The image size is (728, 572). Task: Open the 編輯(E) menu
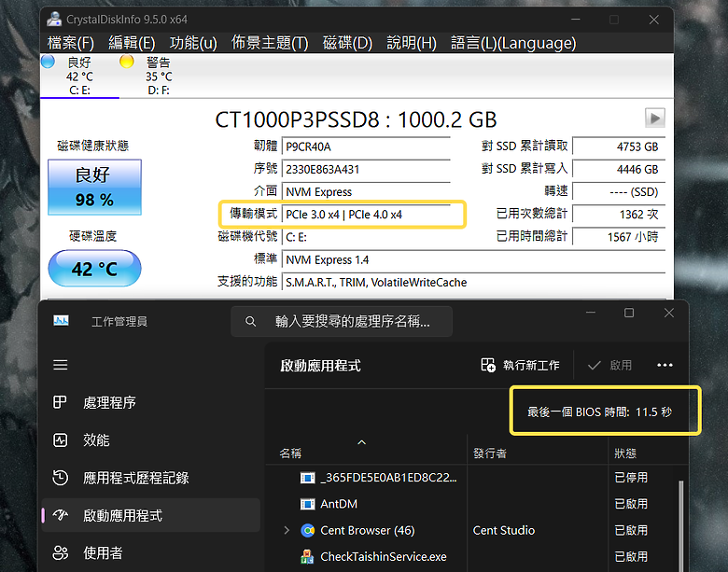pos(132,43)
